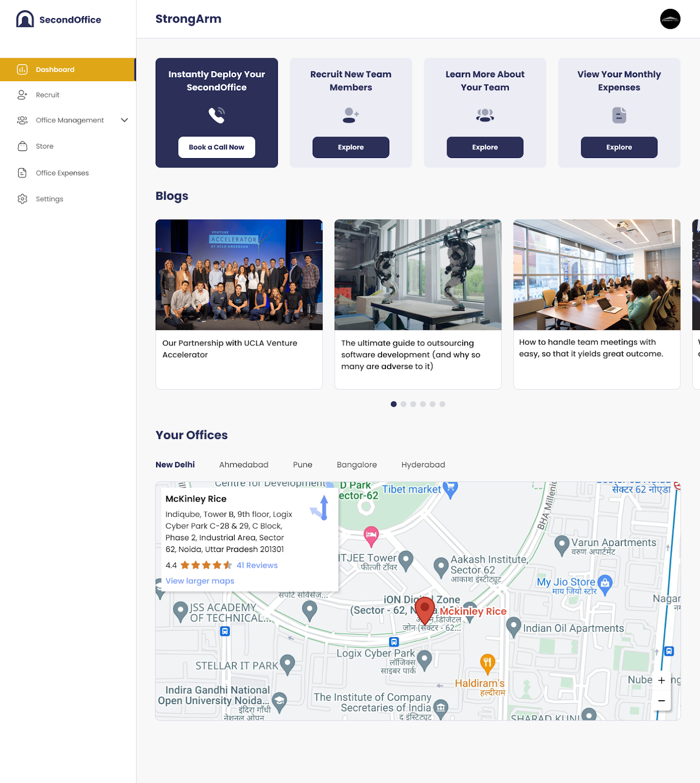The height and width of the screenshot is (783, 700).
Task: Open the user profile avatar
Action: [x=670, y=19]
